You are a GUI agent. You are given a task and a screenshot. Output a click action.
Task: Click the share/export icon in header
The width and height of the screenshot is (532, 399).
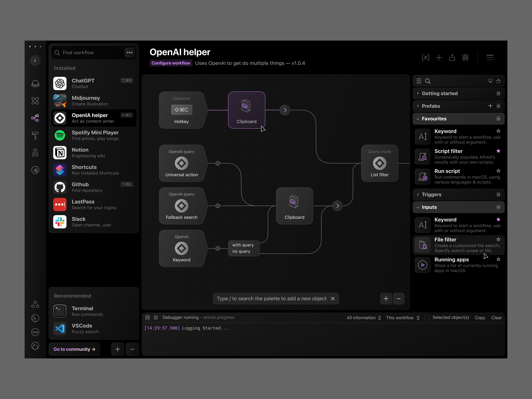pyautogui.click(x=452, y=58)
